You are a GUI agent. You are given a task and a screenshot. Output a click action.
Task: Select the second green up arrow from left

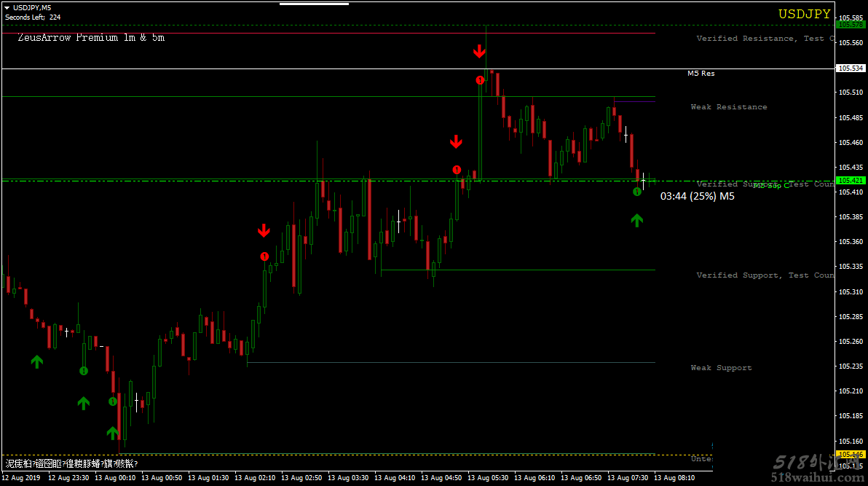(84, 403)
